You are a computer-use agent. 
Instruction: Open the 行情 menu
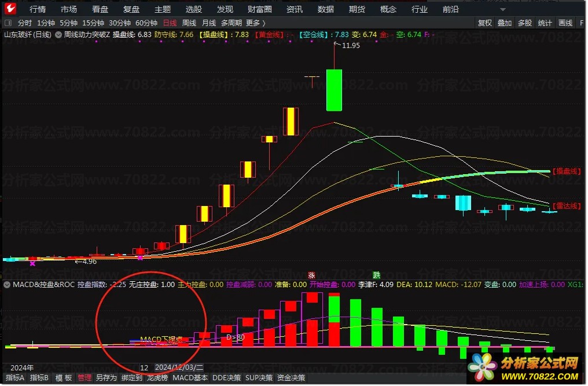point(38,9)
